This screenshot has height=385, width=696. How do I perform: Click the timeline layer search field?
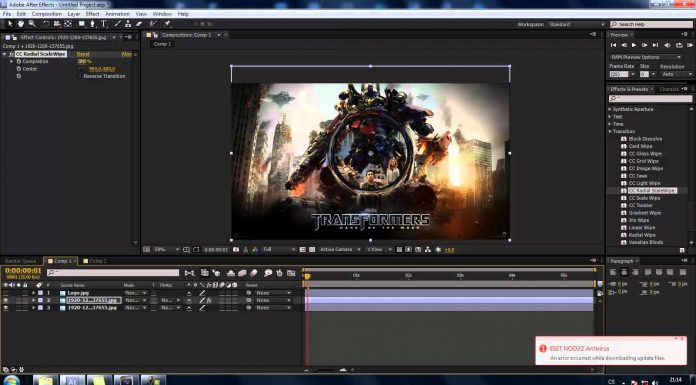[x=113, y=273]
